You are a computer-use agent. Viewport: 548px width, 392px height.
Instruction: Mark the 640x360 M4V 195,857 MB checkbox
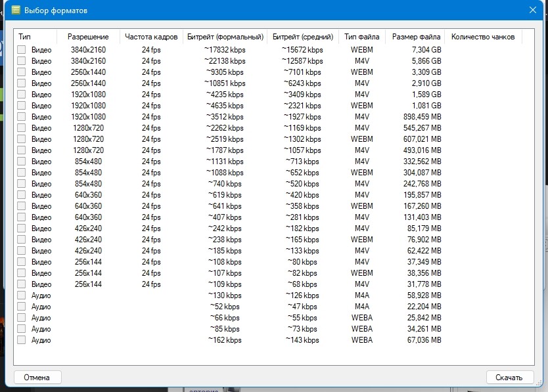tap(21, 195)
